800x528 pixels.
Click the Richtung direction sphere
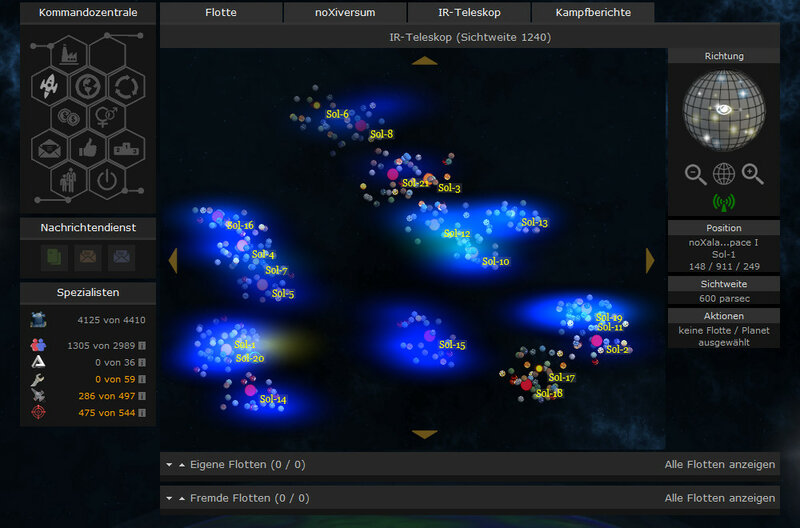724,110
